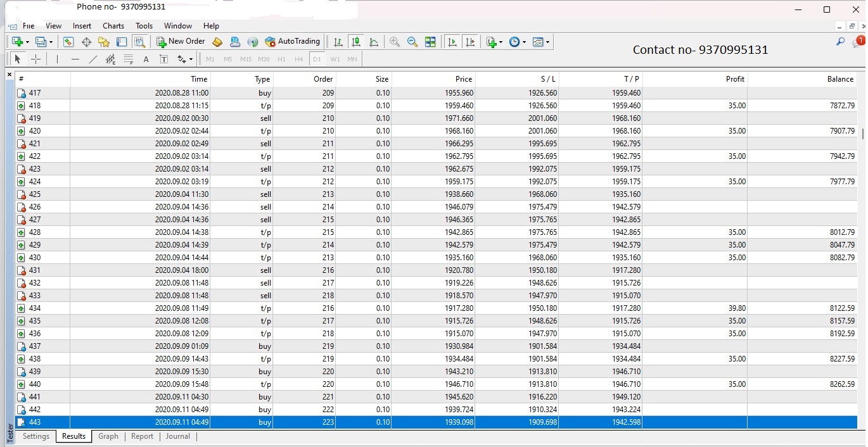Toggle the Chart Shift button
Screen dimensions: 868x447
[470, 42]
